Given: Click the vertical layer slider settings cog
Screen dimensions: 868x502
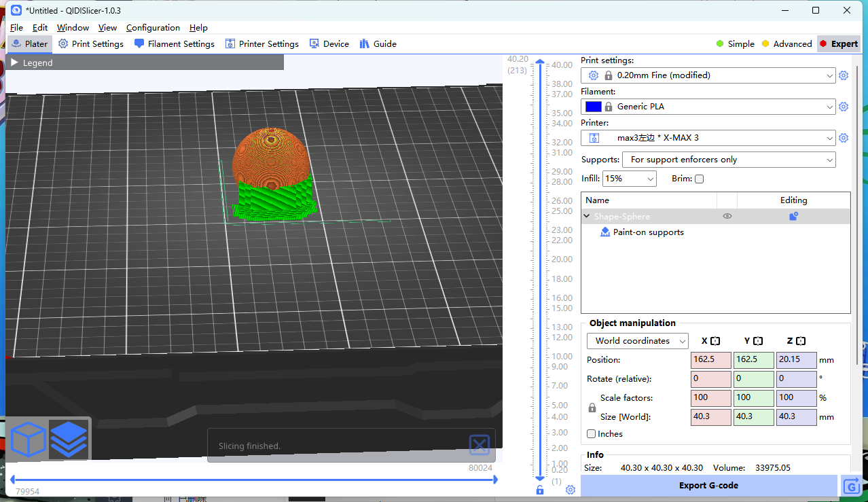Looking at the screenshot, I should click(x=571, y=490).
